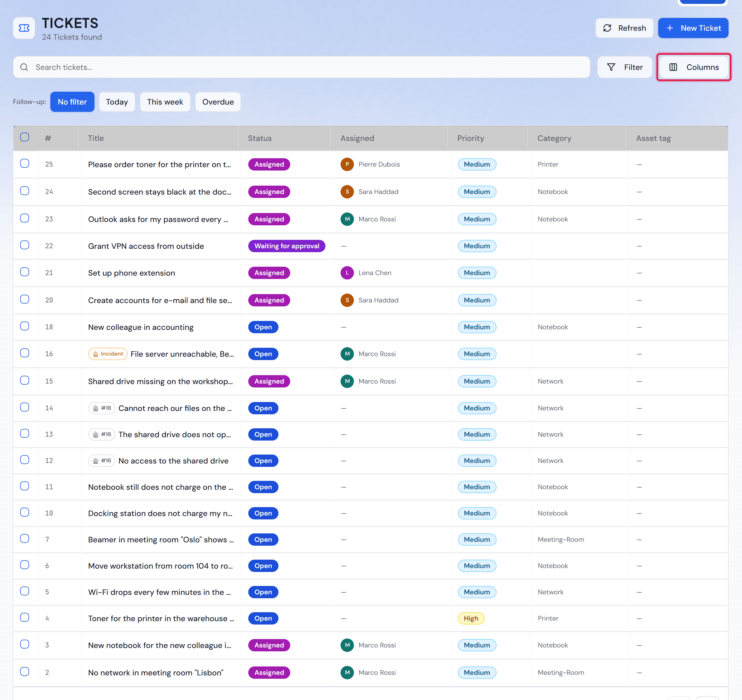Click Lena Chen avatar on ticket 21

pos(347,273)
